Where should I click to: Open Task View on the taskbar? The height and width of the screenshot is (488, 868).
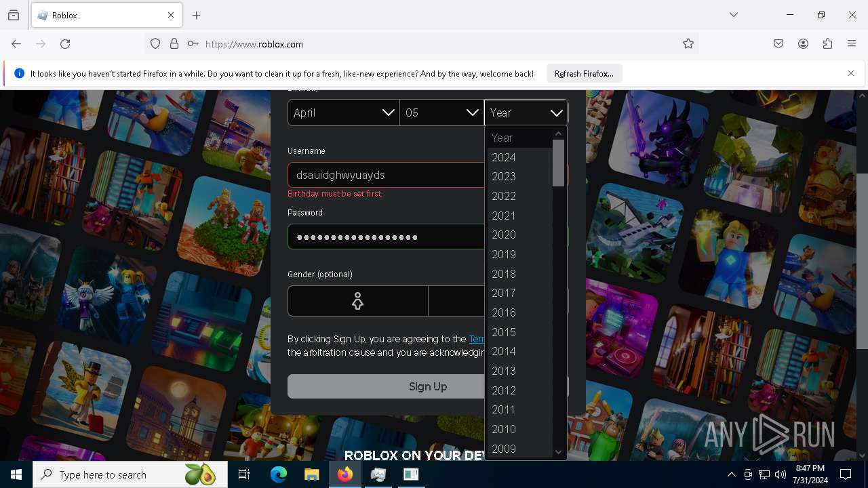[x=244, y=474]
